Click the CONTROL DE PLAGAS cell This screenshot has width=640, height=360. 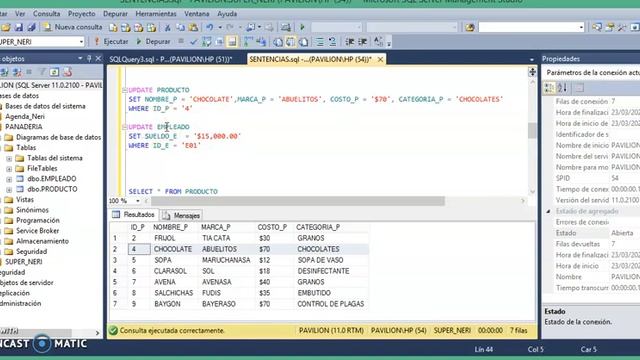pyautogui.click(x=331, y=304)
